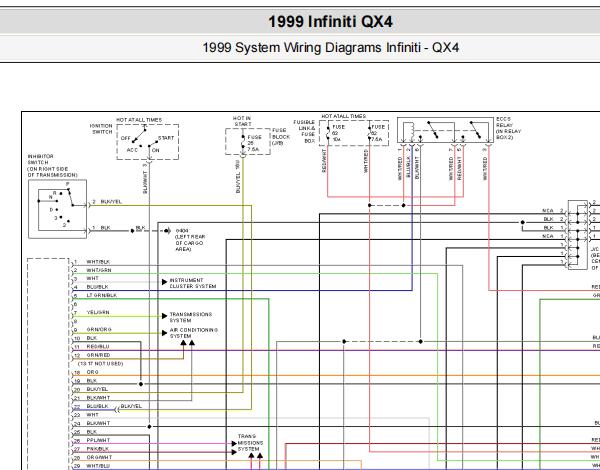The image size is (600, 470).
Task: Click pin 29 'WHT/BLU' wire label
Action: [98, 466]
